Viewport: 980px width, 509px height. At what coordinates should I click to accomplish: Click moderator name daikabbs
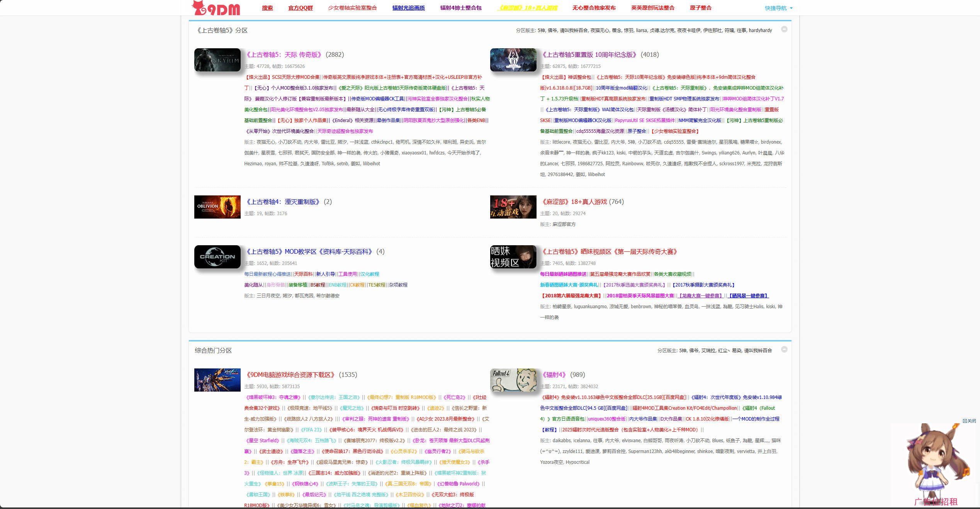562,441
